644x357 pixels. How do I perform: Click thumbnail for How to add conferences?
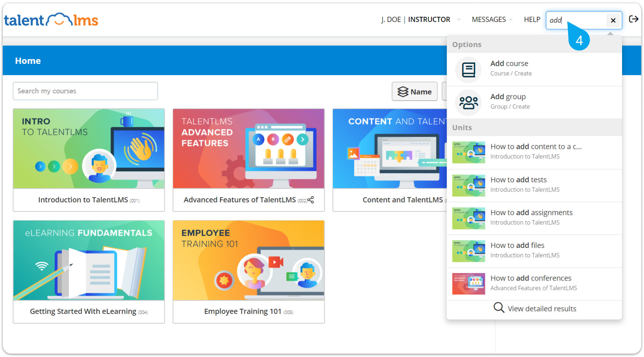point(469,284)
